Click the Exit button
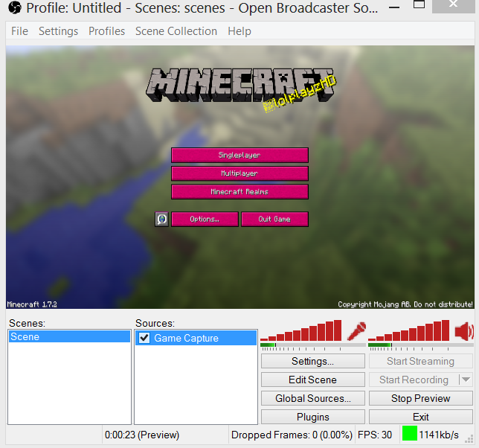This screenshot has height=448, width=479. click(x=421, y=417)
